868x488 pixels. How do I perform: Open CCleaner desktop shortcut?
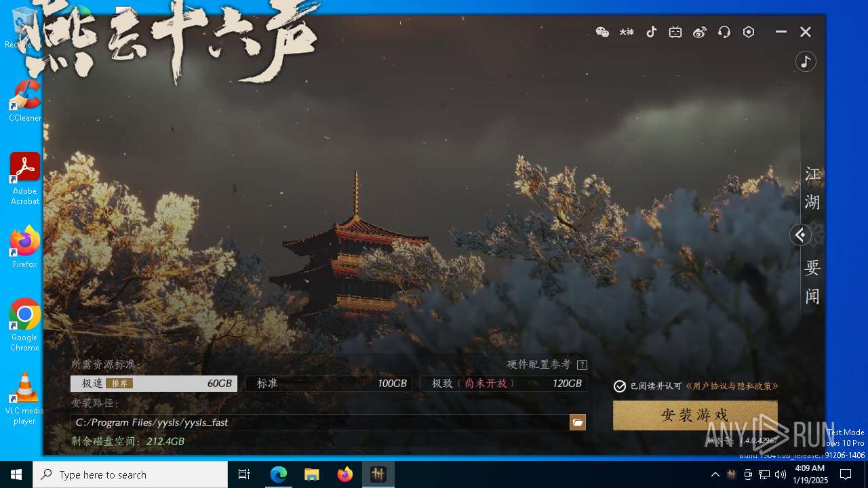click(x=24, y=101)
